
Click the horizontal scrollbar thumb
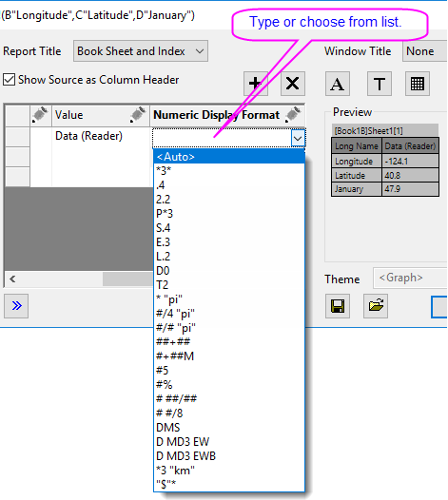pos(128,279)
